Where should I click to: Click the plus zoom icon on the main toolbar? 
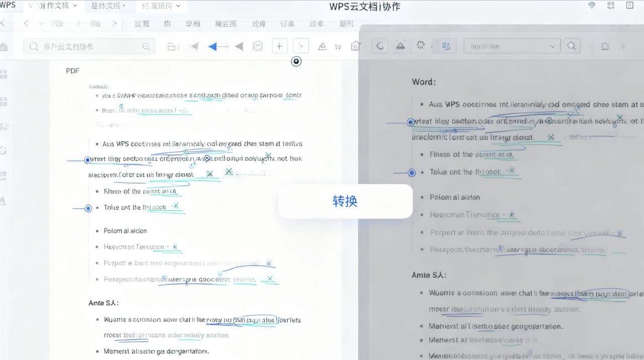[x=279, y=46]
